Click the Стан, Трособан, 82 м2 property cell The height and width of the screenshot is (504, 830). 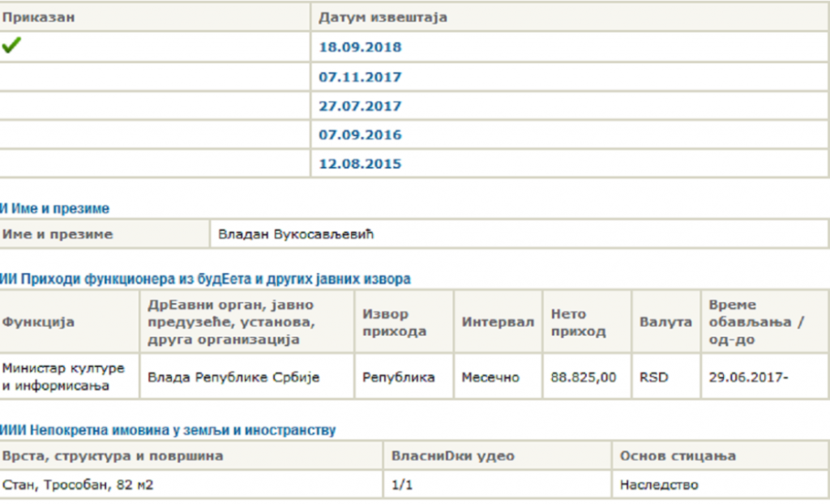click(x=79, y=485)
